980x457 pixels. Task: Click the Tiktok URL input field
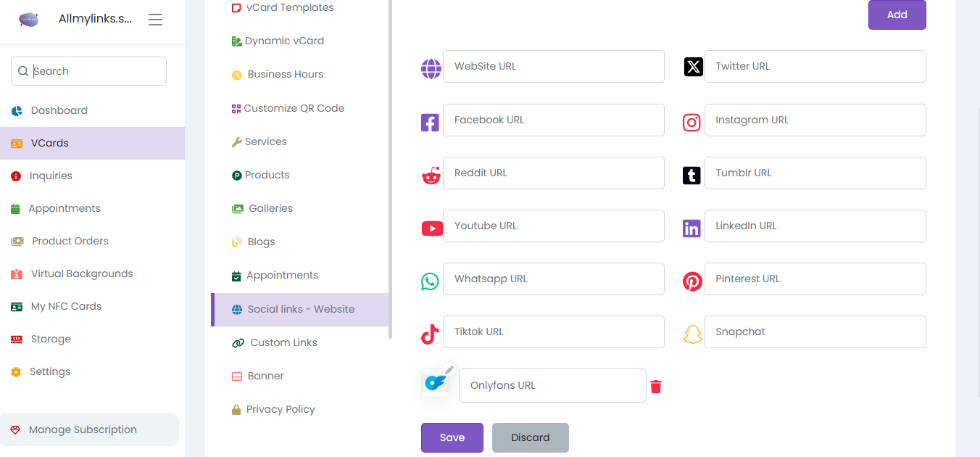[554, 332]
